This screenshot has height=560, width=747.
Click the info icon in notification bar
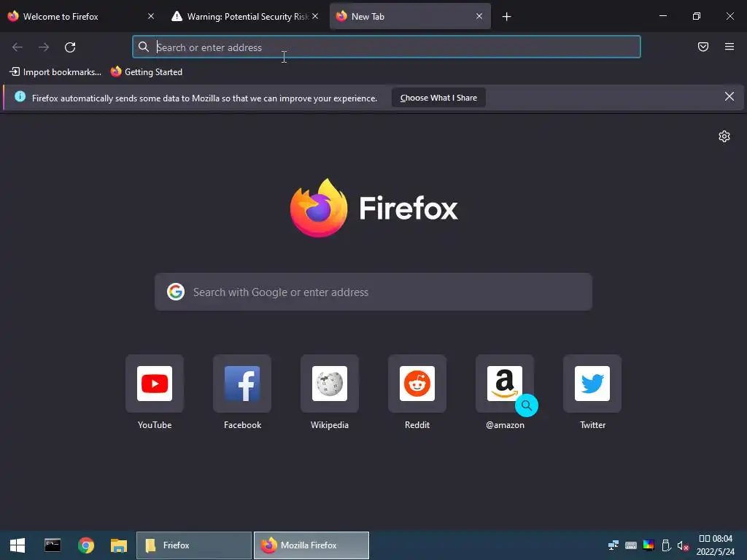point(20,97)
